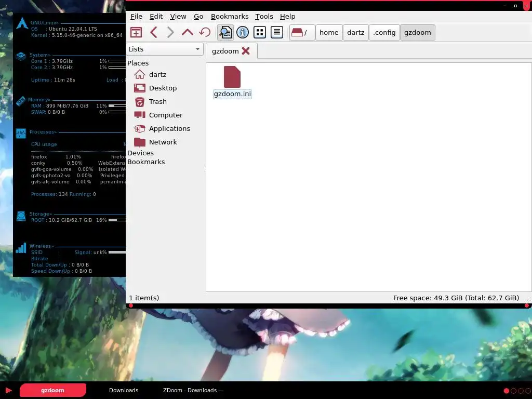The image size is (532, 399).
Task: Click the Devices section header
Action: point(140,153)
